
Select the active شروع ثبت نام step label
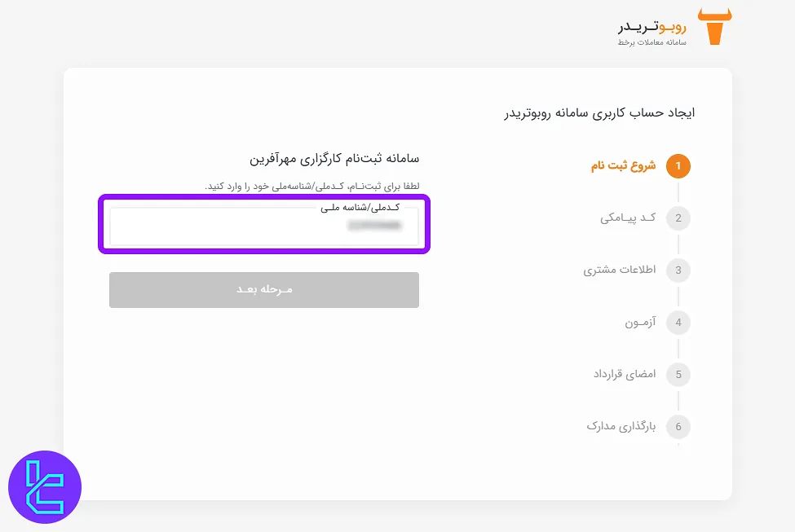[624, 165]
